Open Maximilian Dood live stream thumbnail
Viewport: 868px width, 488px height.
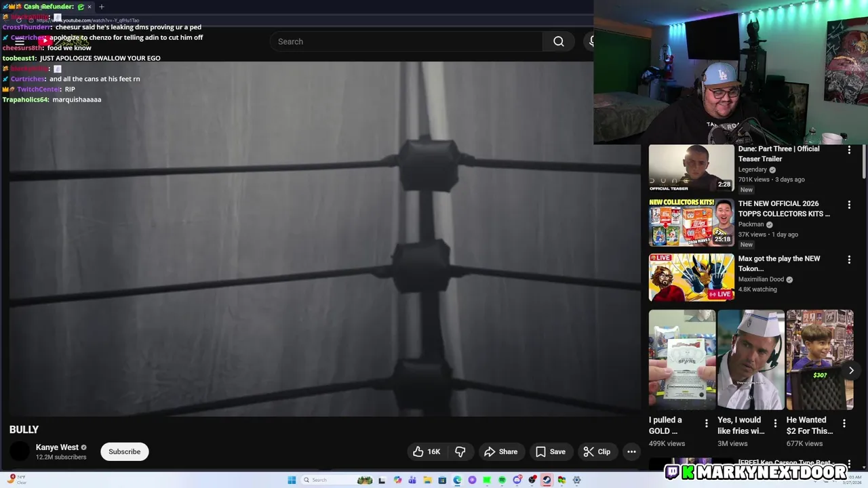click(691, 278)
